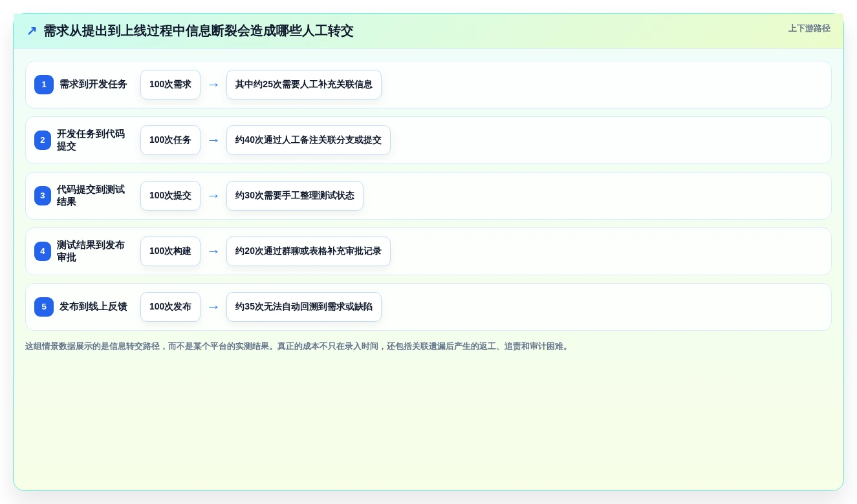Click the 上下游路径 label in header
The height and width of the screenshot is (504, 857).
(x=809, y=28)
